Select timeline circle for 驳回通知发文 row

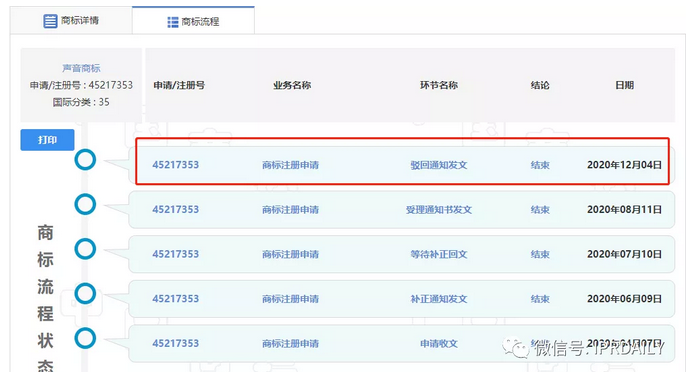click(85, 160)
